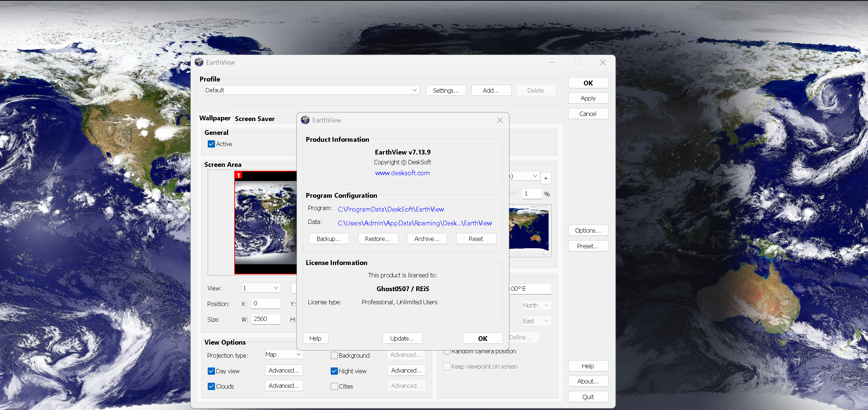
Task: Click the longitude field ending in E
Action: pyautogui.click(x=530, y=289)
